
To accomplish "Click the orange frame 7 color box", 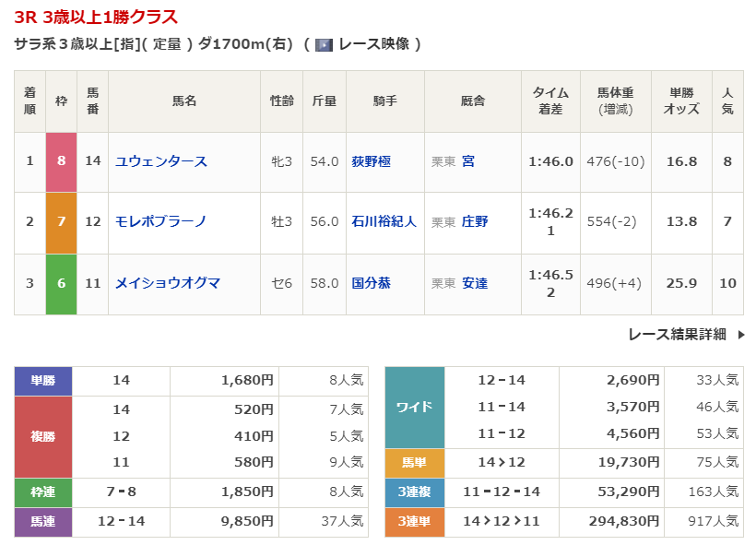I will point(61,222).
